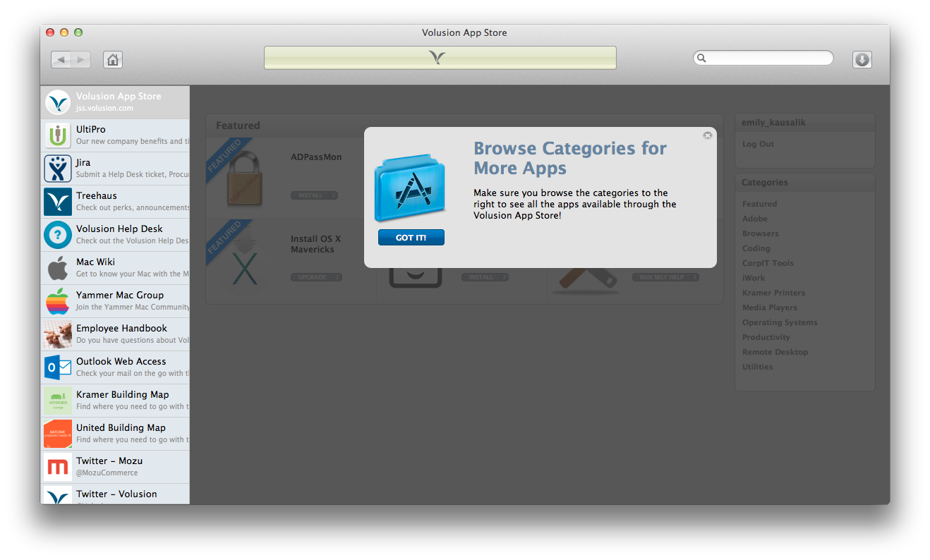Open the UltiPro sidebar icon
The height and width of the screenshot is (560, 930).
58,135
